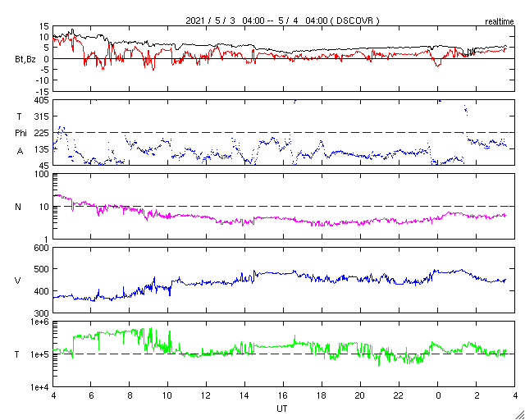Screen dimensions: 525x420
Task: Select the 600 tick label
Action: [42, 249]
